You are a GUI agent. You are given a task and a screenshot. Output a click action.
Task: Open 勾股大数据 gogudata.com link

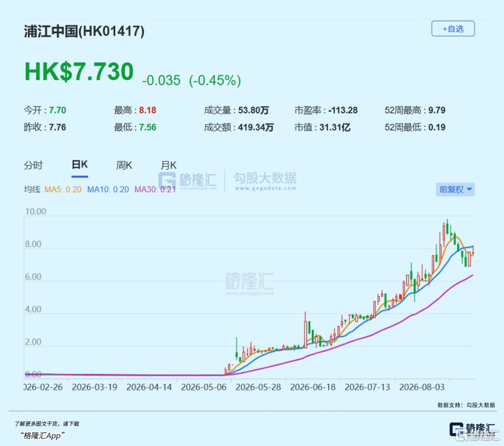[265, 181]
